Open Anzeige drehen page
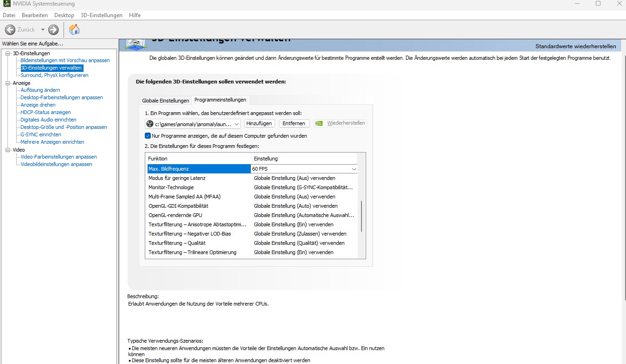The height and width of the screenshot is (364, 626). (38, 105)
